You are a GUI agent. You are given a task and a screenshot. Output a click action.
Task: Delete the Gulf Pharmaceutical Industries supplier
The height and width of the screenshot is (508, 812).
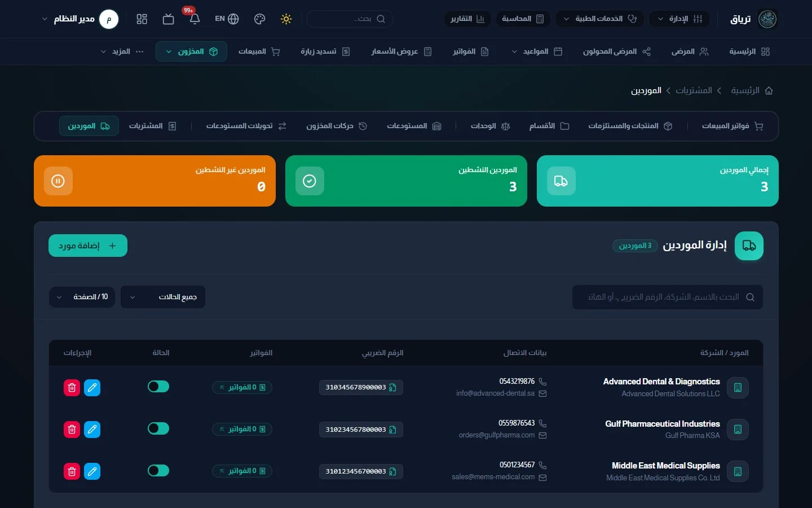click(72, 430)
